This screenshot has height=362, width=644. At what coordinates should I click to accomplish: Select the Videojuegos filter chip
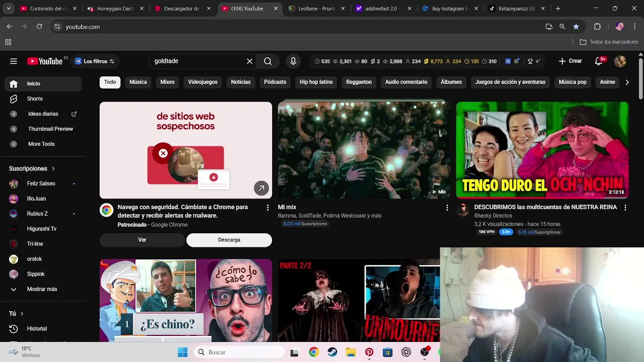click(x=203, y=82)
